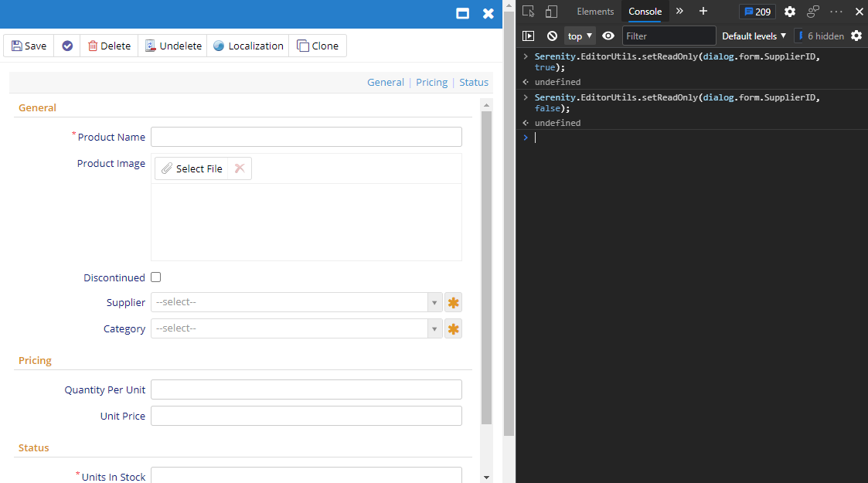Expand the Supplier select dropdown
Image resolution: width=868 pixels, height=483 pixels.
tap(434, 302)
